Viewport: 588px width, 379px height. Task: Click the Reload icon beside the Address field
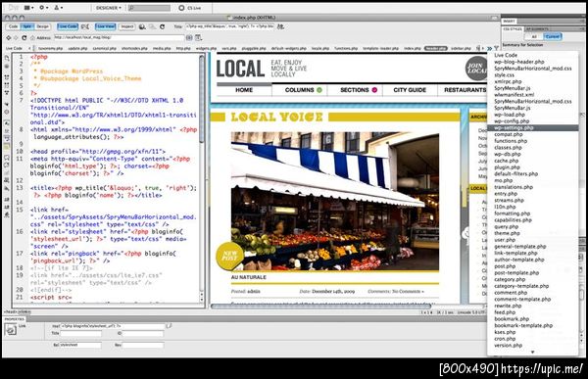pos(24,37)
